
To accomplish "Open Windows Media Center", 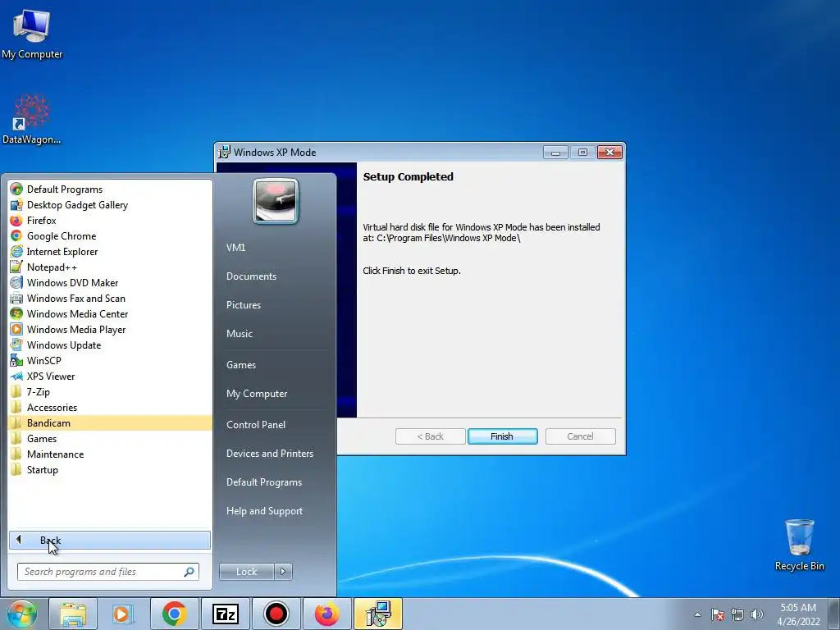I will pyautogui.click(x=110, y=313).
